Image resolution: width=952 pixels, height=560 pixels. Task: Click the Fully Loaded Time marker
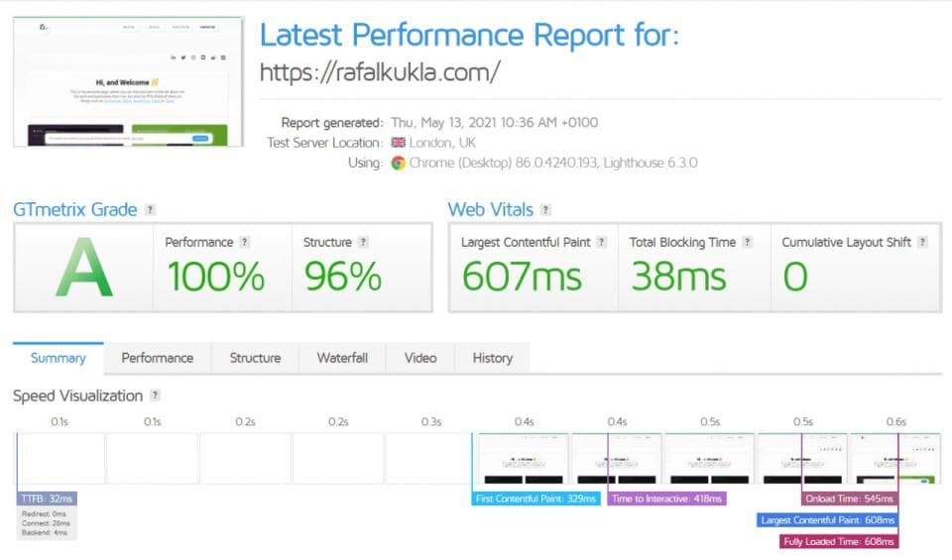(839, 541)
